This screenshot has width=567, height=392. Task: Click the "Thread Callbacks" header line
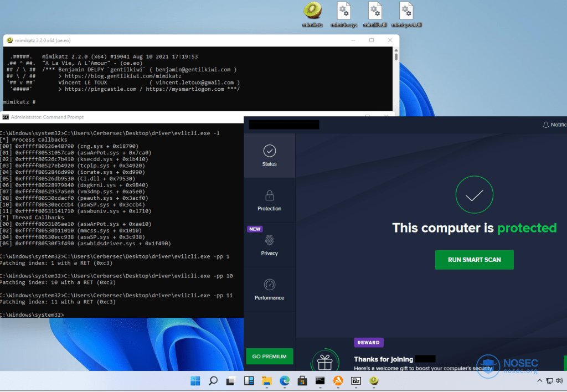pos(32,218)
